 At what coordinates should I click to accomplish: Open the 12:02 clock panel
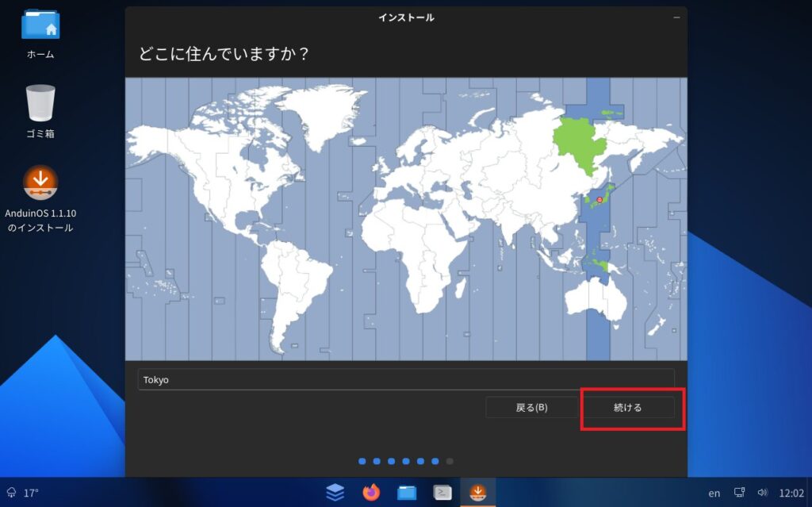791,493
